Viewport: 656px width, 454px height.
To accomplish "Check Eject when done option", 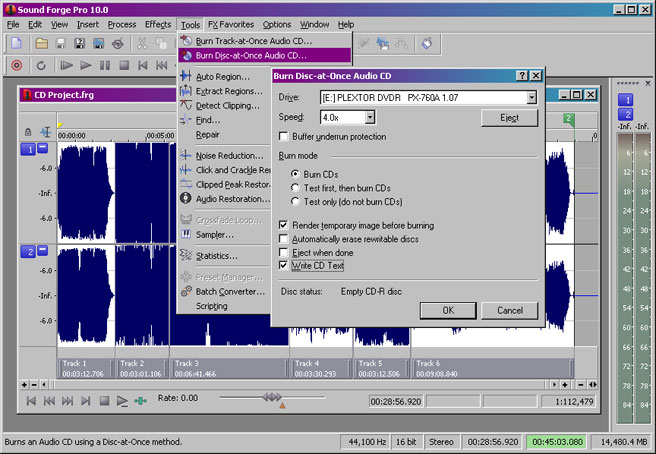I will [283, 252].
